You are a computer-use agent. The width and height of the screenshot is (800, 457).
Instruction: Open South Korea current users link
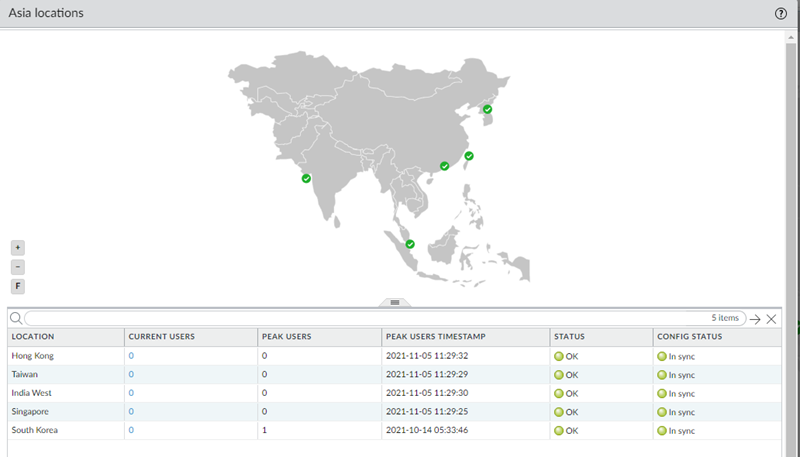coord(131,430)
